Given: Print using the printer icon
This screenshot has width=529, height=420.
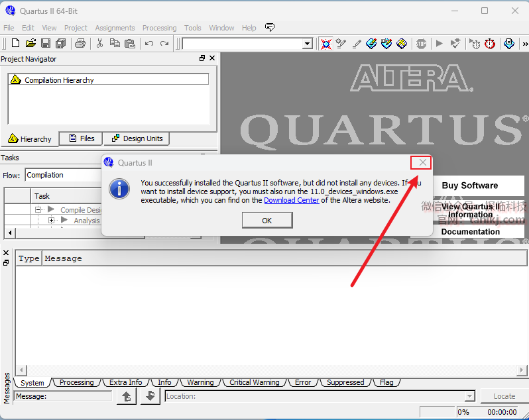Looking at the screenshot, I should click(x=80, y=44).
